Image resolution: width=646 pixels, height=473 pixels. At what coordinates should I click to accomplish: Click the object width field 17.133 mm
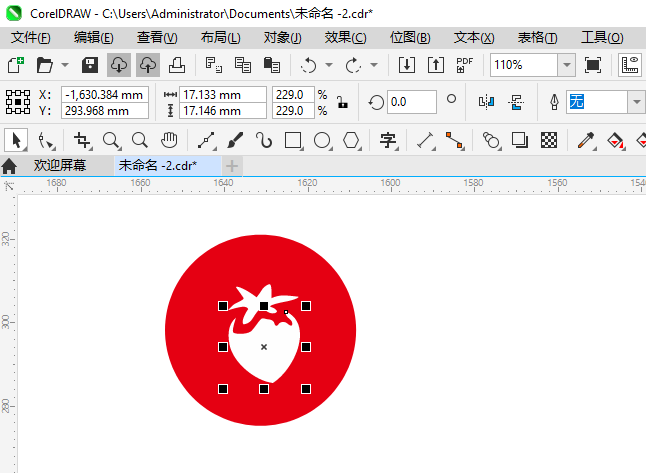pyautogui.click(x=223, y=95)
